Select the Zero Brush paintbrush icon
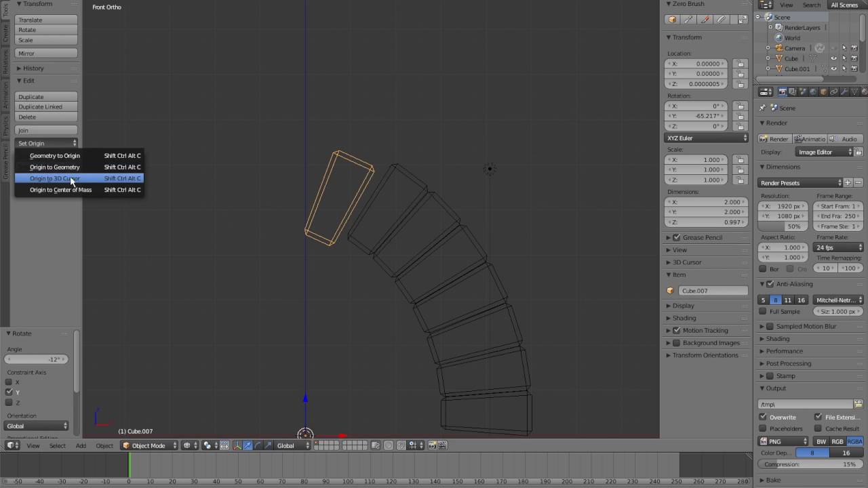The image size is (868, 488). point(688,20)
